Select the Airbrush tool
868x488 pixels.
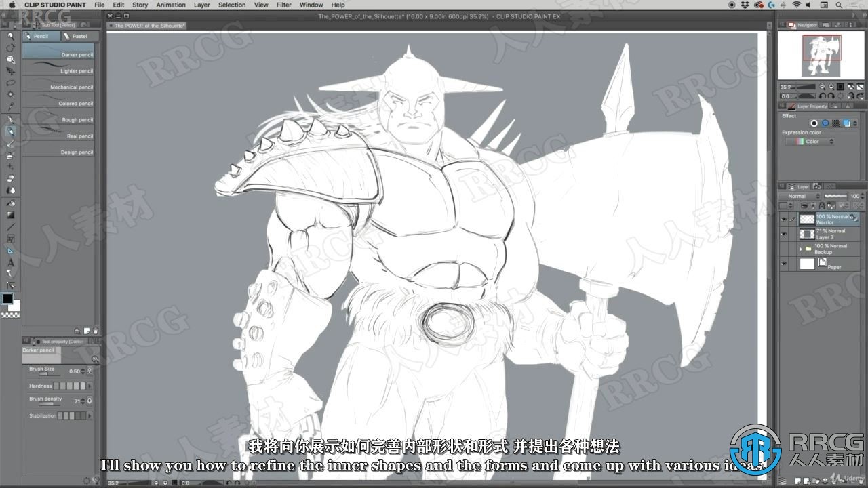click(x=11, y=155)
